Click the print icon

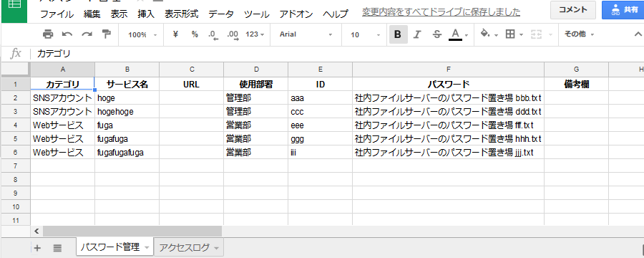(48, 34)
